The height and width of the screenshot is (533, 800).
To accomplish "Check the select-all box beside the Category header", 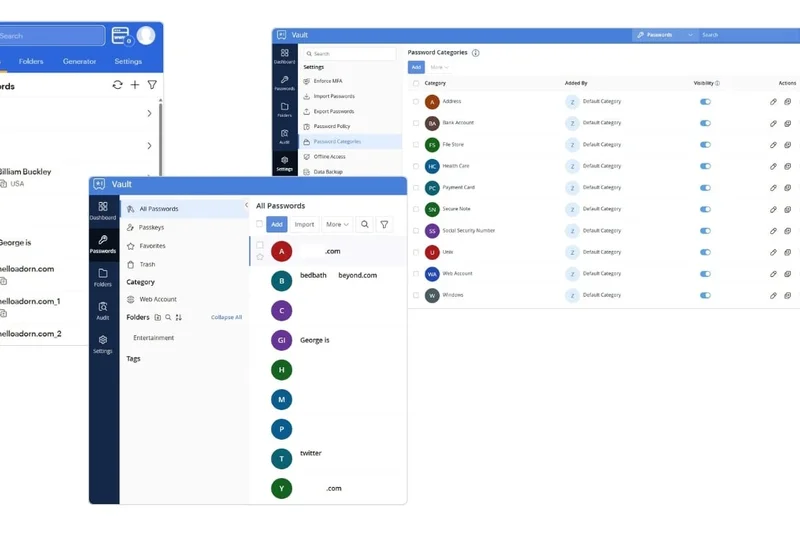I will 416,83.
